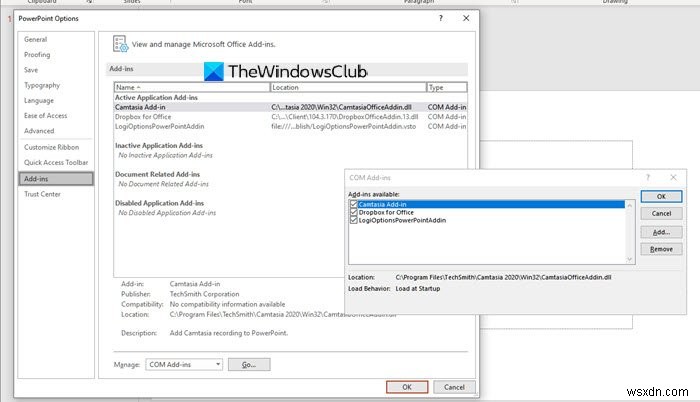The image size is (700, 402).
Task: Click the 'Load at Startup' load behavior value
Action: tap(417, 289)
